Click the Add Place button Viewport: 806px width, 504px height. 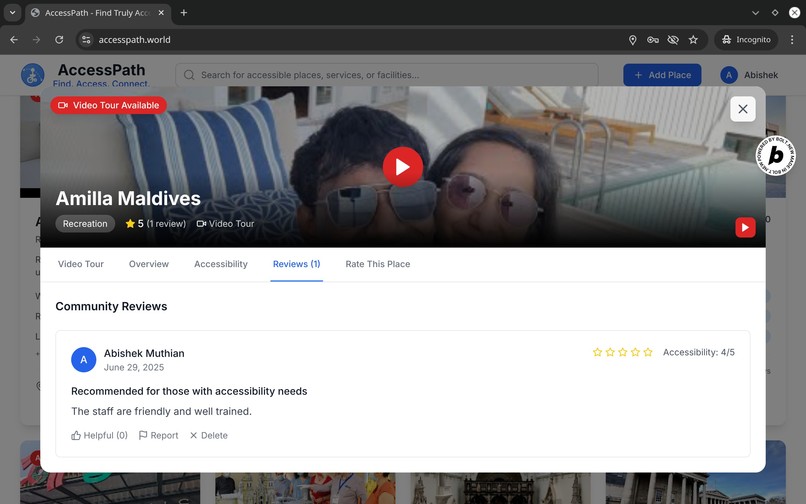[662, 75]
